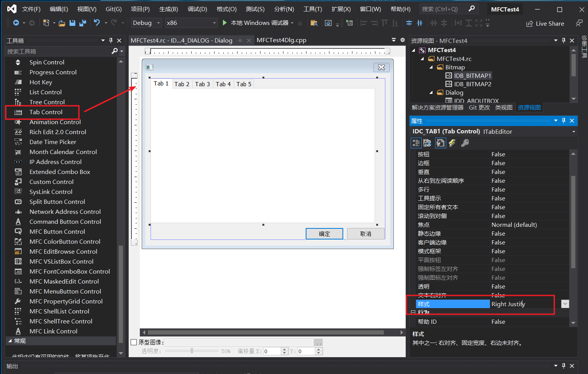Click the center horizontally align icon

(x=420, y=23)
